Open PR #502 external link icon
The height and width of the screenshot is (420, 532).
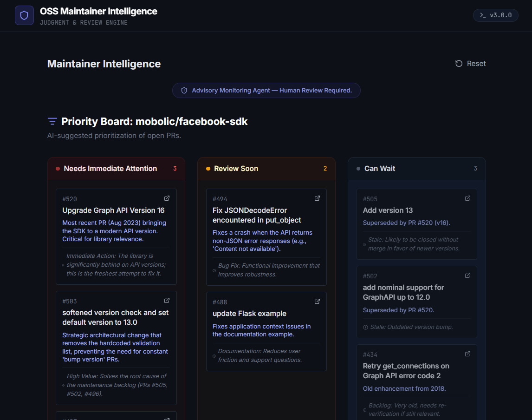(x=467, y=276)
